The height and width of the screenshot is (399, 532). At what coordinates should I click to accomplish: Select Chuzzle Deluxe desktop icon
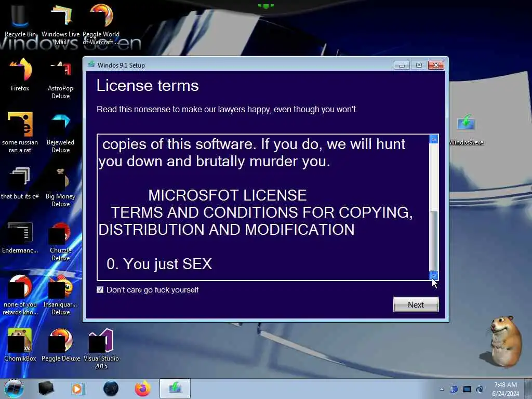tap(60, 241)
